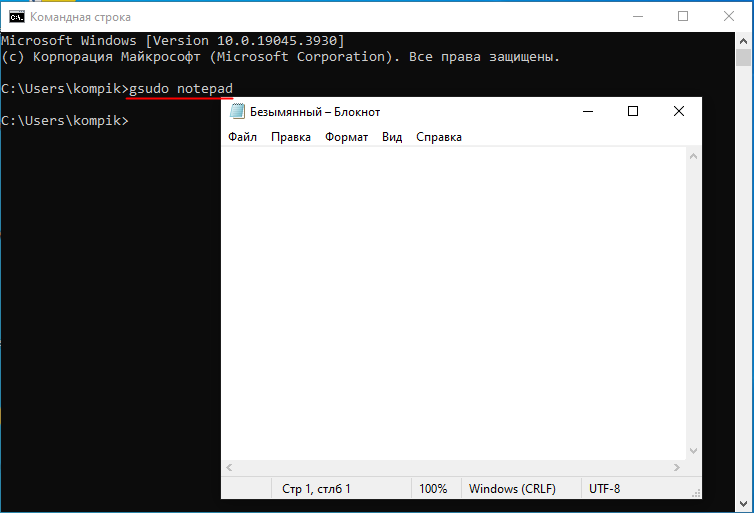Click the Notepad window resize grip corner

[696, 493]
